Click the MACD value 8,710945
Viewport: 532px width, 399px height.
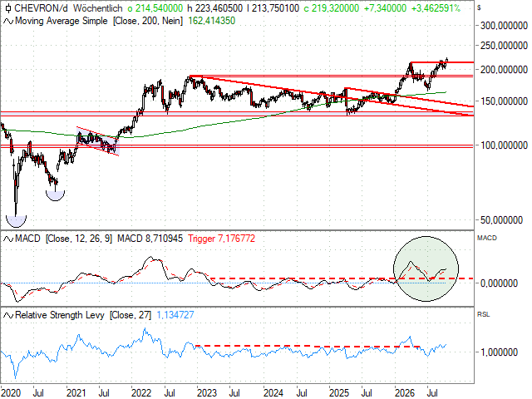pos(164,239)
